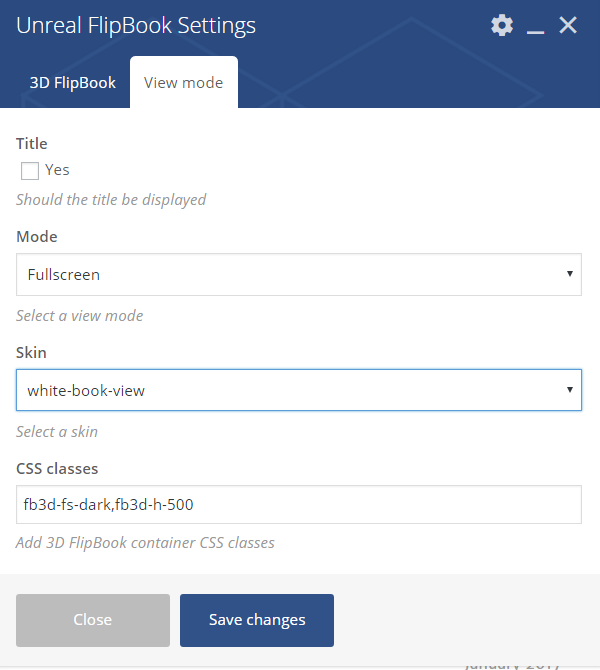600x670 pixels.
Task: Click the 'Select a skin' hint text
Action: [x=57, y=432]
